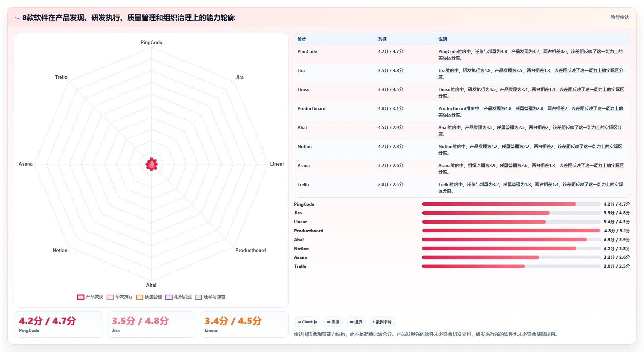
Task: Click the Notion axis label on radar
Action: point(60,250)
